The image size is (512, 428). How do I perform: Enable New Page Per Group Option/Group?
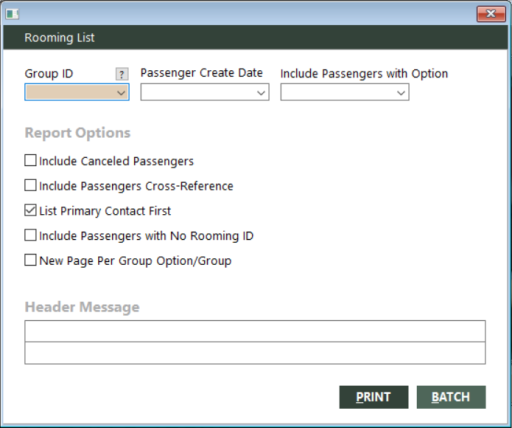tap(30, 260)
